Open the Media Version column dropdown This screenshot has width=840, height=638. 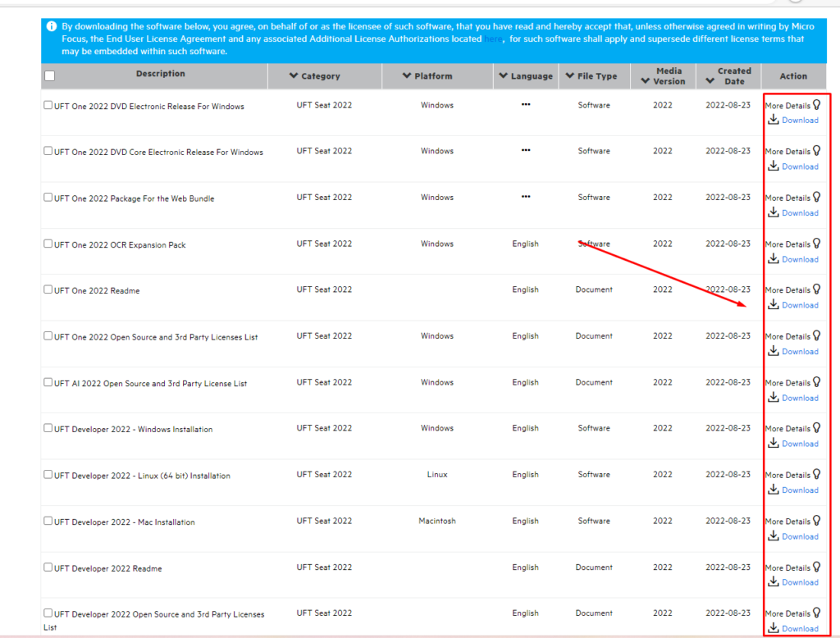646,81
